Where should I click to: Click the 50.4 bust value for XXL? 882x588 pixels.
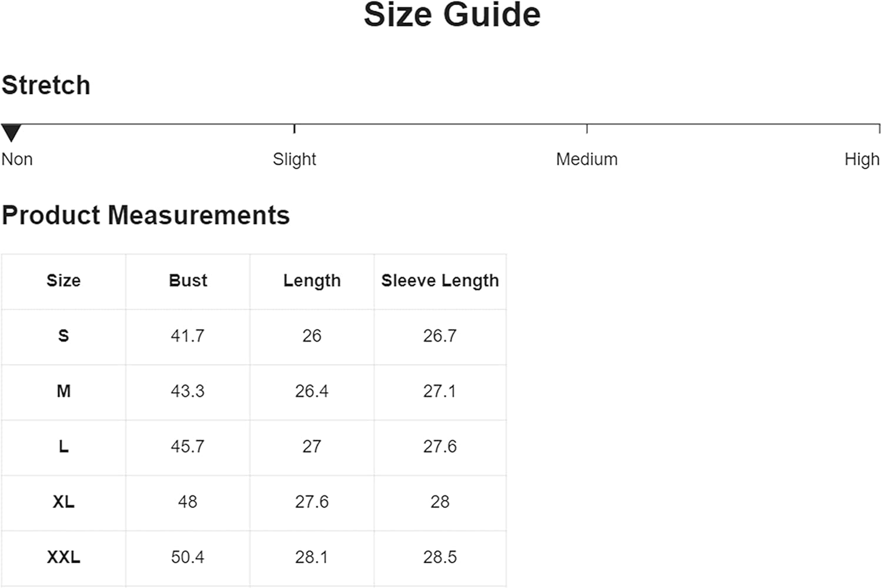pos(188,557)
